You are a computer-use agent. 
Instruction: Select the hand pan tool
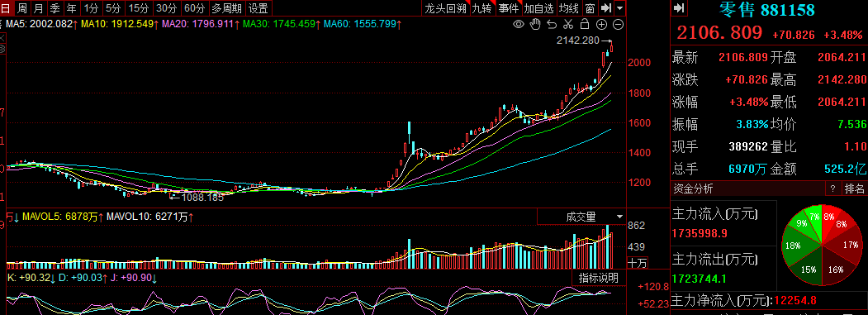click(x=535, y=24)
